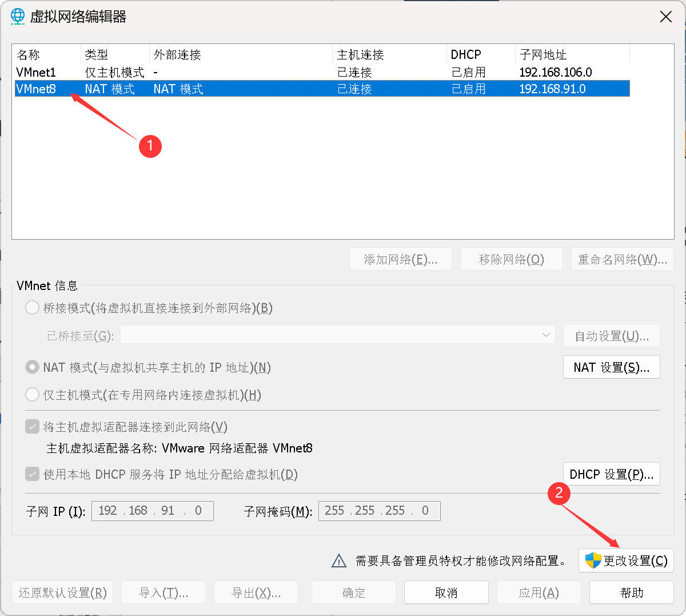Click the 已启用 DHCP cell in VMnet1 row
The width and height of the screenshot is (686, 616).
click(469, 73)
